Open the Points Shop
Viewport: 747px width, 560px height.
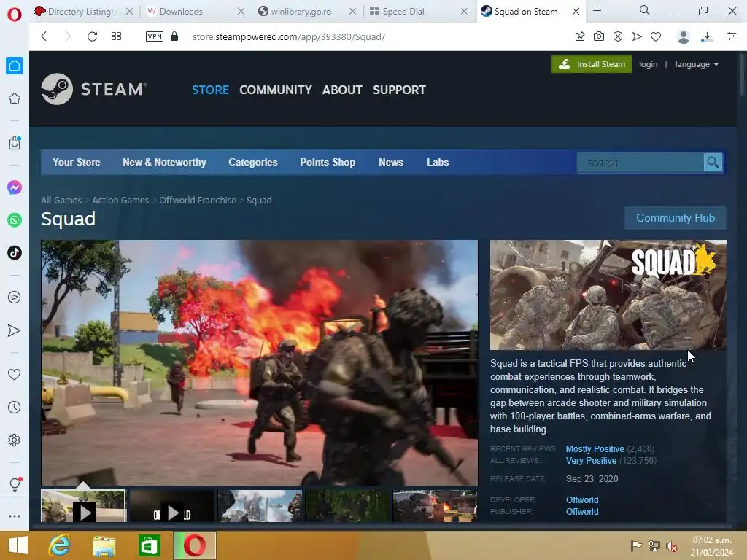[328, 163]
